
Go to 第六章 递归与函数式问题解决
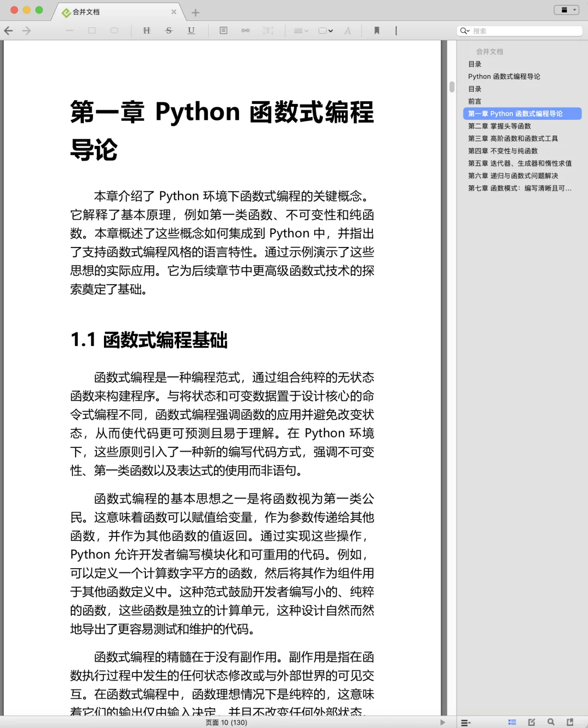(x=513, y=176)
